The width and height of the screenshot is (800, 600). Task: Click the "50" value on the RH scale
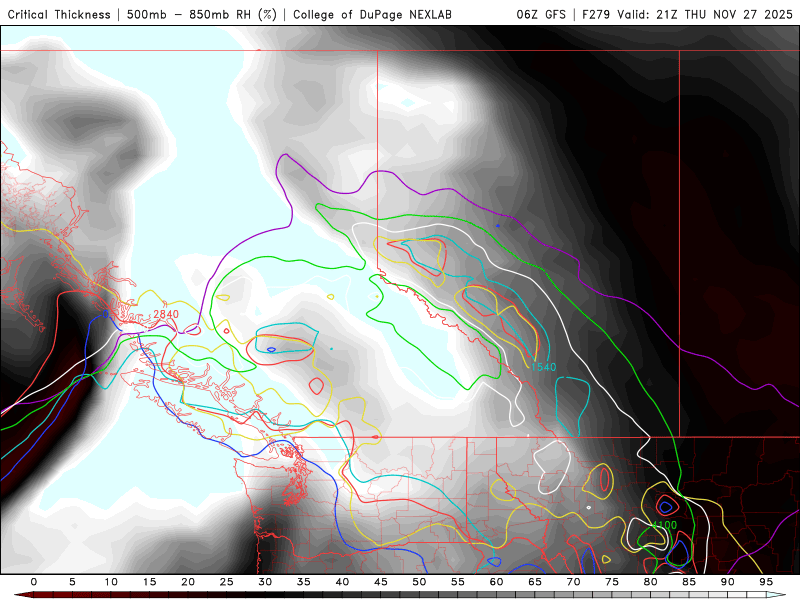419,582
